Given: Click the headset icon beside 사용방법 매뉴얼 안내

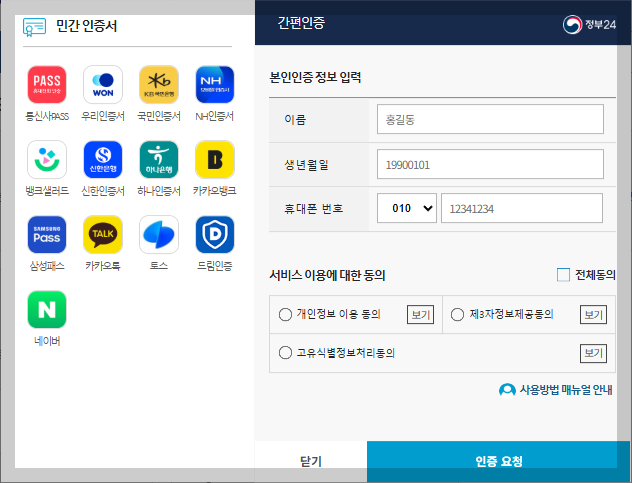Looking at the screenshot, I should pyautogui.click(x=507, y=390).
